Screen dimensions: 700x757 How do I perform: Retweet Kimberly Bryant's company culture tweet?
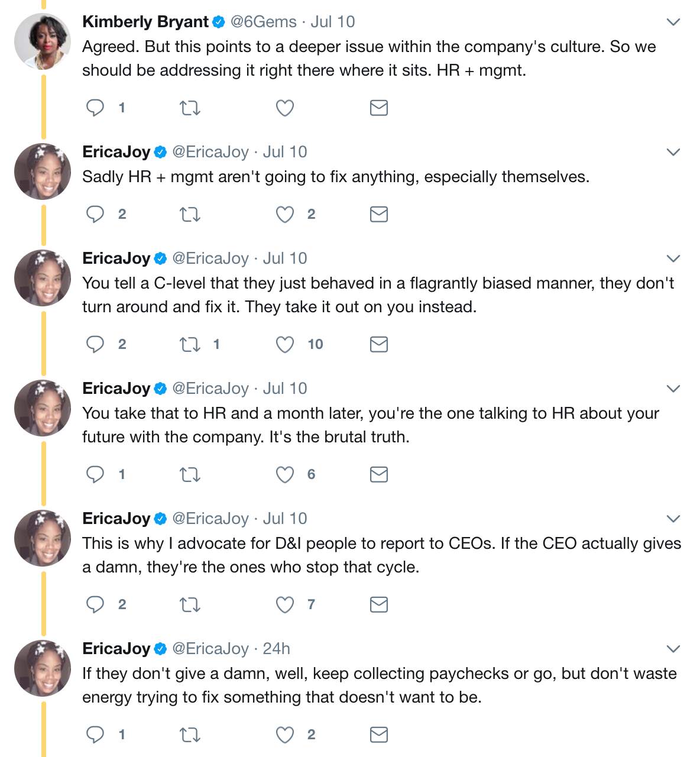pyautogui.click(x=190, y=108)
